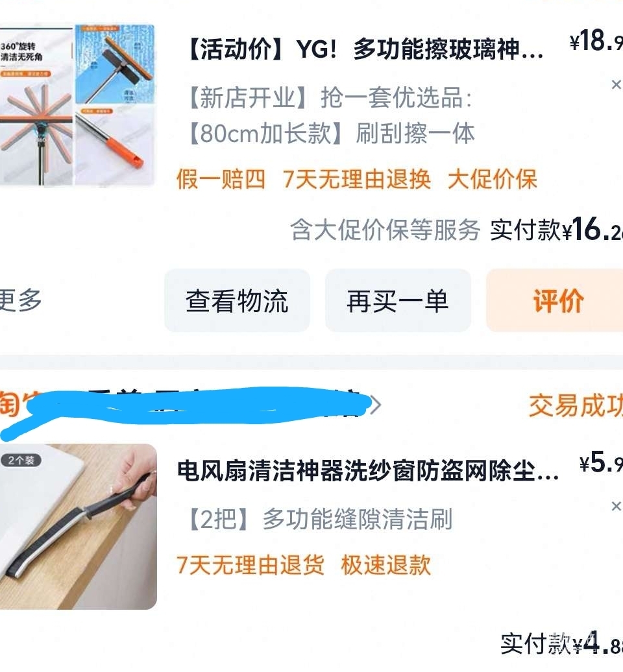The width and height of the screenshot is (623, 672).
Task: Tap the 交易成功 order status
Action: [x=576, y=405]
